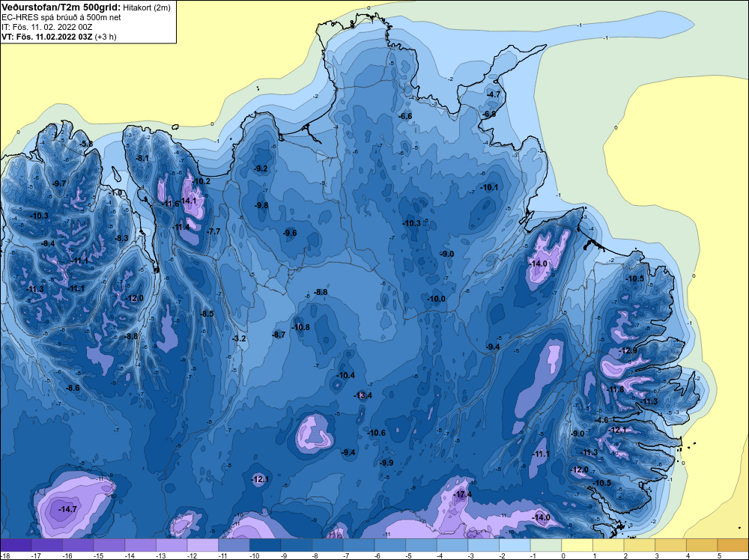Click the title text 'Veðurstofan/T2m 500grid: Hitakort (2m)'
Screen dimensions: 749x560
click(x=85, y=7)
